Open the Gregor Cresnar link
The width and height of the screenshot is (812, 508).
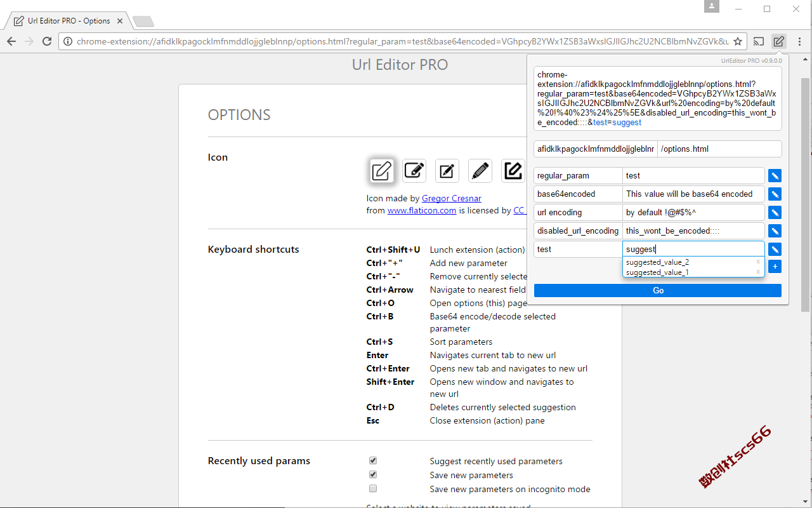click(x=451, y=198)
